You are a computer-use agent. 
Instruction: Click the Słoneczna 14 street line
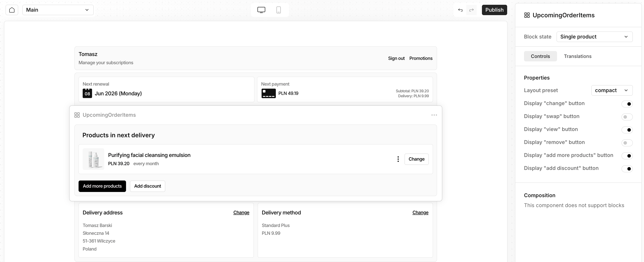[96, 233]
